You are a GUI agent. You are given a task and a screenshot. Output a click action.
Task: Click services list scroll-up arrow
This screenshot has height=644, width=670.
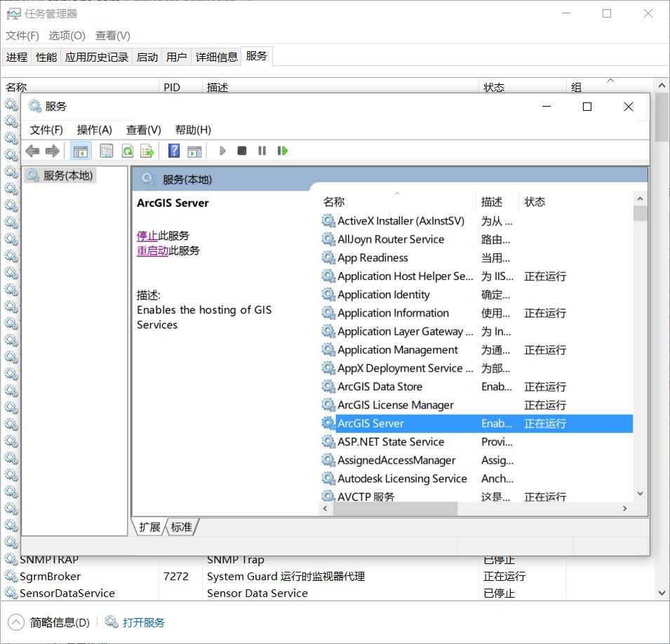coord(640,199)
